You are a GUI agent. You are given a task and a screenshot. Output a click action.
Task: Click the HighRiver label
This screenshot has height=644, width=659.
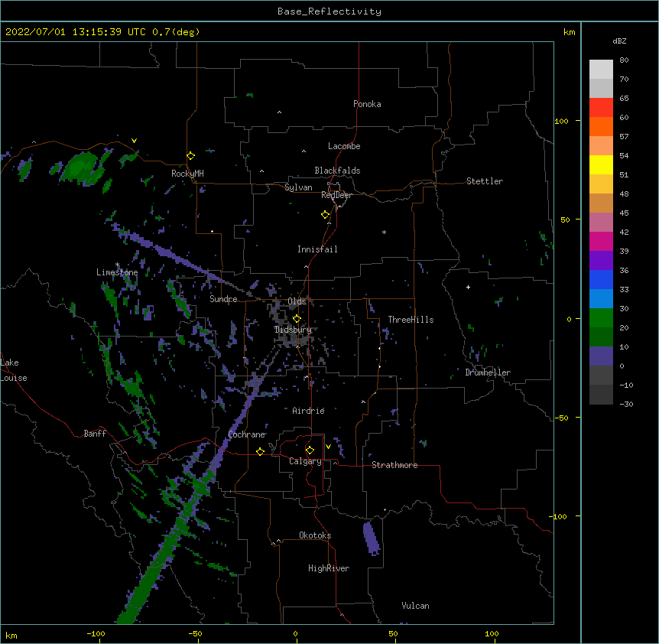pos(329,568)
